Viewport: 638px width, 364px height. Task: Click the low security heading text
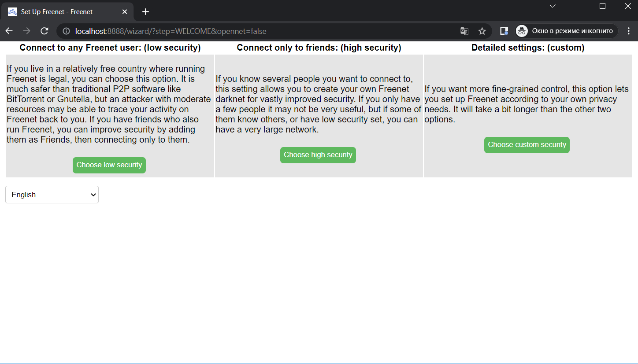coord(110,48)
